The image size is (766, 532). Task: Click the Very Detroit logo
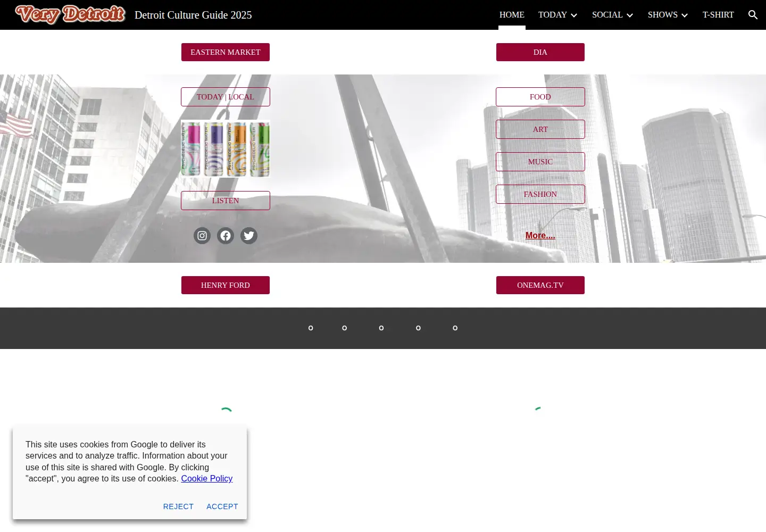[x=70, y=14]
